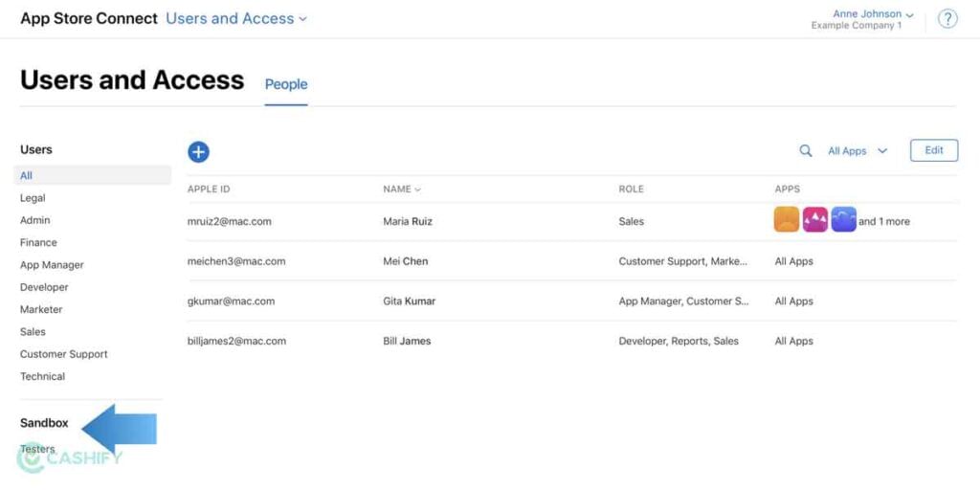Open the mruiz2@mac.com Apple ID
The height and width of the screenshot is (490, 980).
click(x=230, y=221)
